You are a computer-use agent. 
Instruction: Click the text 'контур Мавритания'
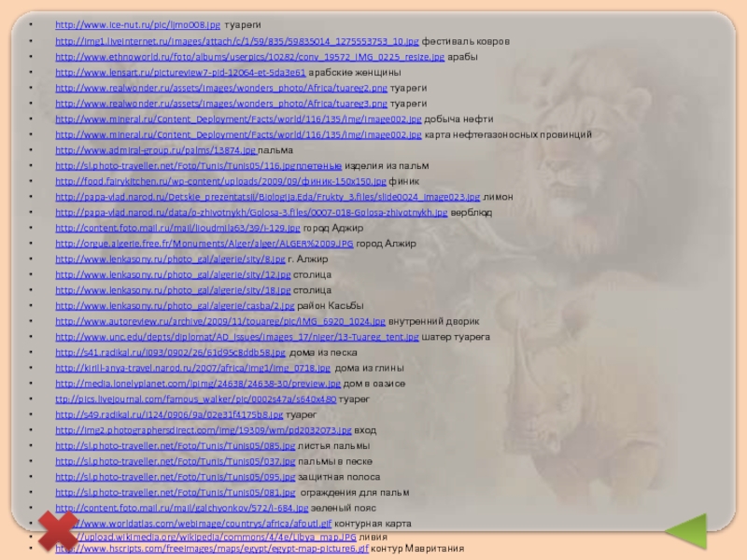pos(417,548)
